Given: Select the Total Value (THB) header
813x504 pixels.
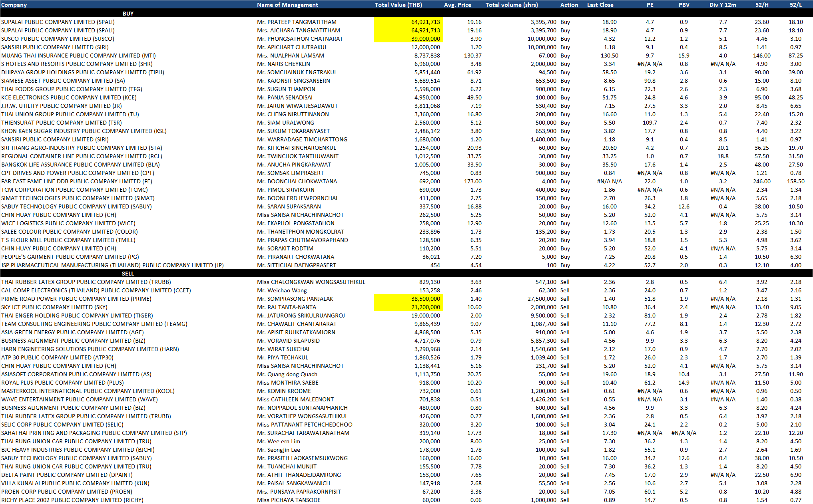Looking at the screenshot, I should click(x=398, y=5).
